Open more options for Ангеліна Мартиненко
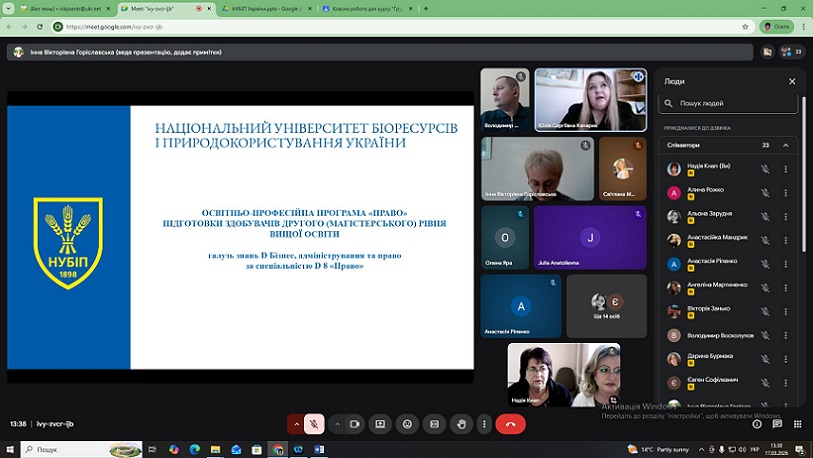The width and height of the screenshot is (813, 458). coord(786,288)
